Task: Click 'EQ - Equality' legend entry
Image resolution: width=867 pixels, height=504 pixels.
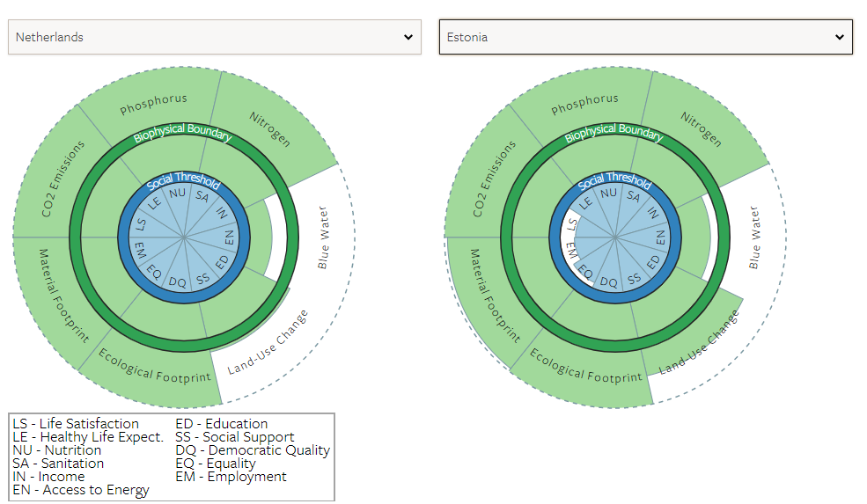Action: [216, 464]
